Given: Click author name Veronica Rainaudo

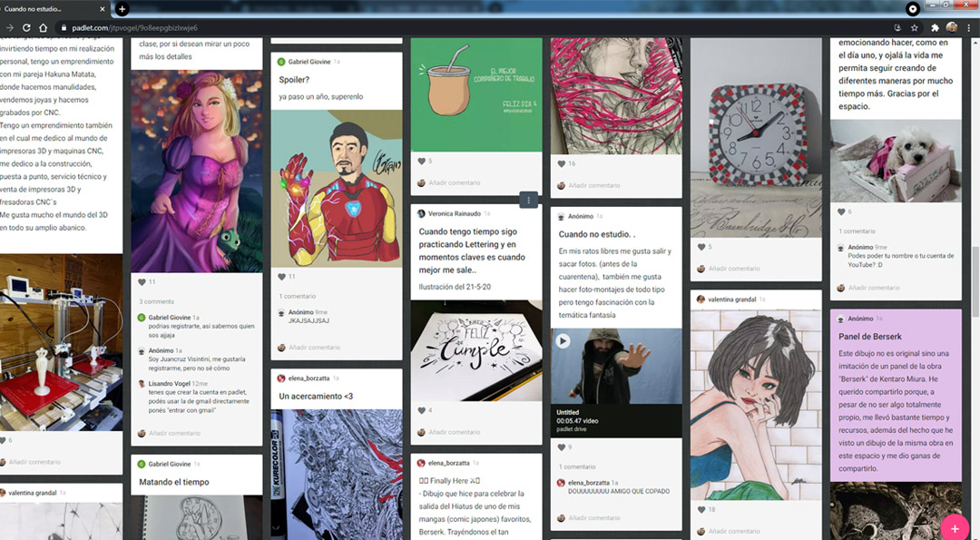Looking at the screenshot, I should pos(455,214).
